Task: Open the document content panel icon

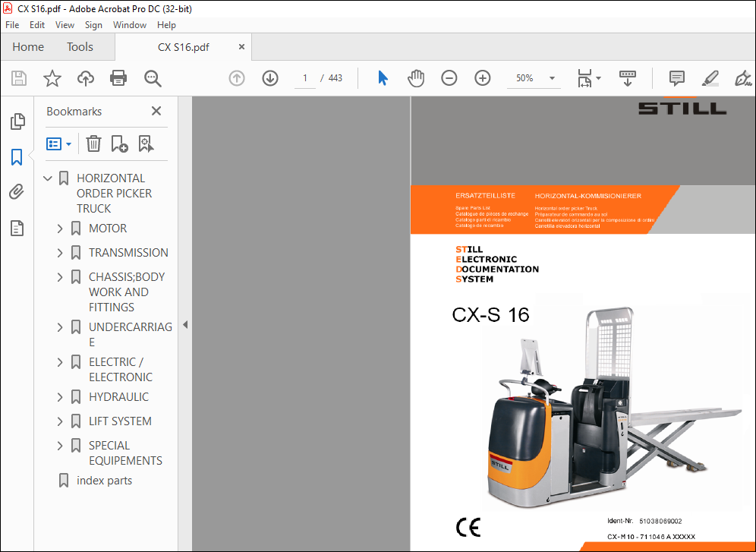Action: [x=17, y=228]
